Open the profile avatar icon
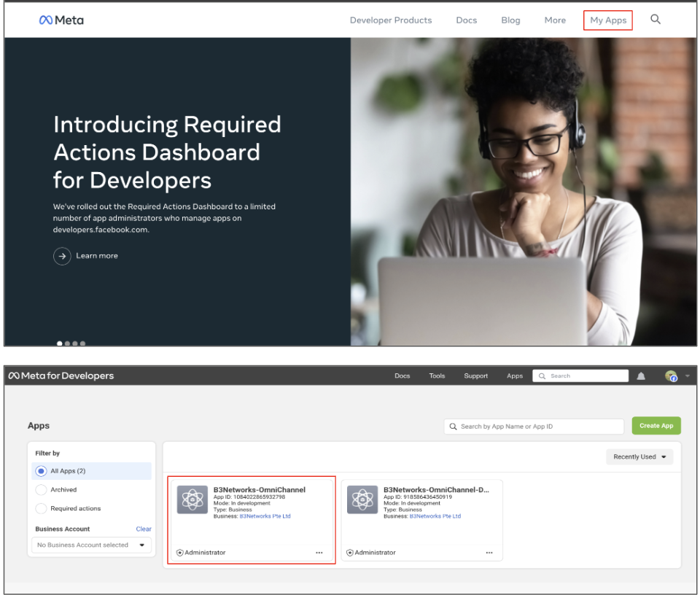The width and height of the screenshot is (700, 595). [x=671, y=376]
